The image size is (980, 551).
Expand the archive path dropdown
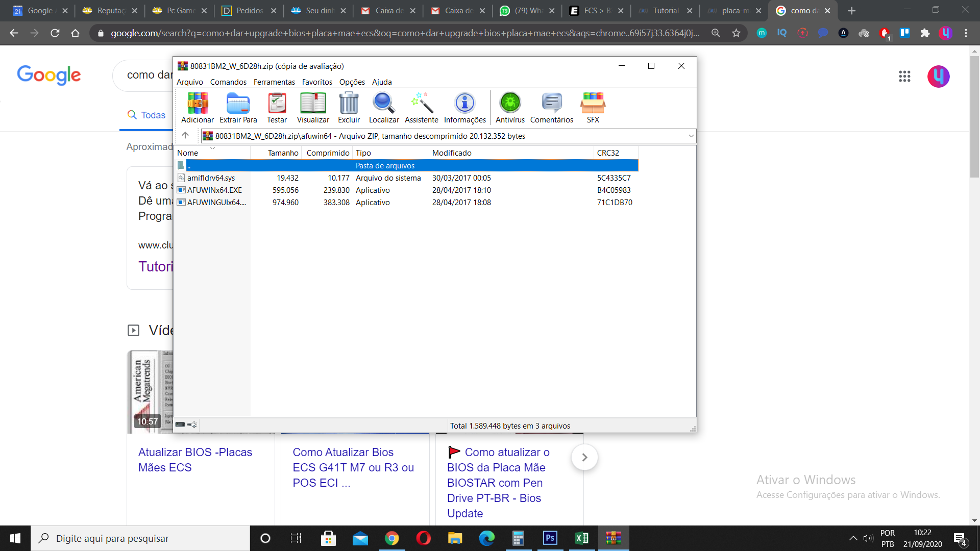(691, 136)
